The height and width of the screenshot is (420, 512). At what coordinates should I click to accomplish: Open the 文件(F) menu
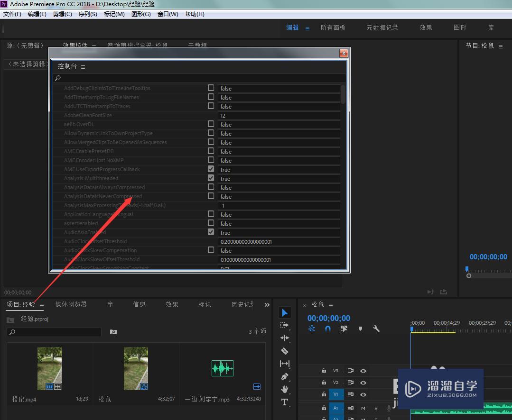(x=12, y=14)
